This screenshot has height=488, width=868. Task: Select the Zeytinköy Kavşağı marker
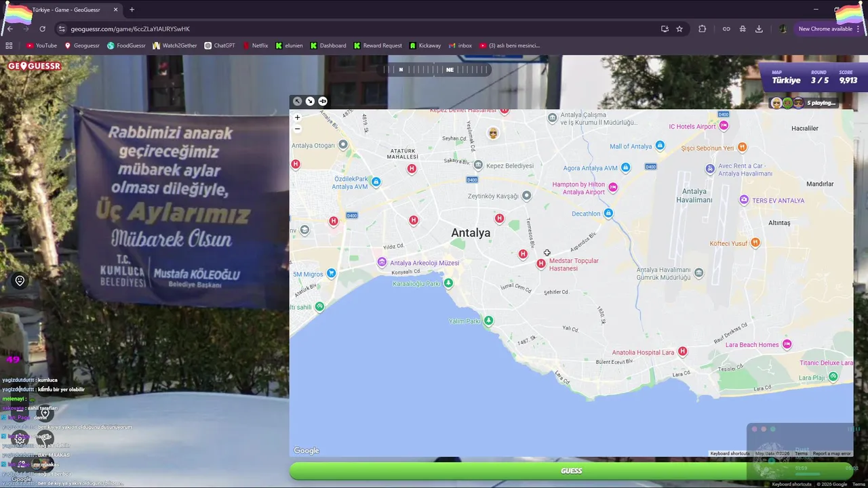click(526, 195)
